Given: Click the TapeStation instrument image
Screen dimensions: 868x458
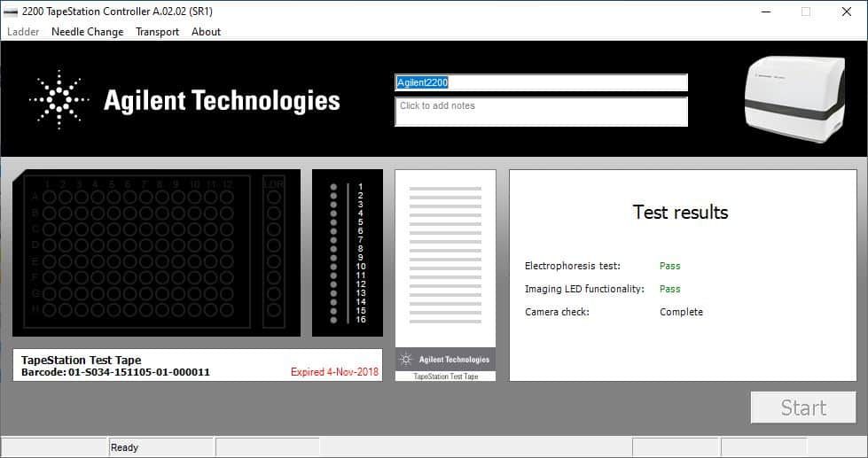Looking at the screenshot, I should point(795,98).
